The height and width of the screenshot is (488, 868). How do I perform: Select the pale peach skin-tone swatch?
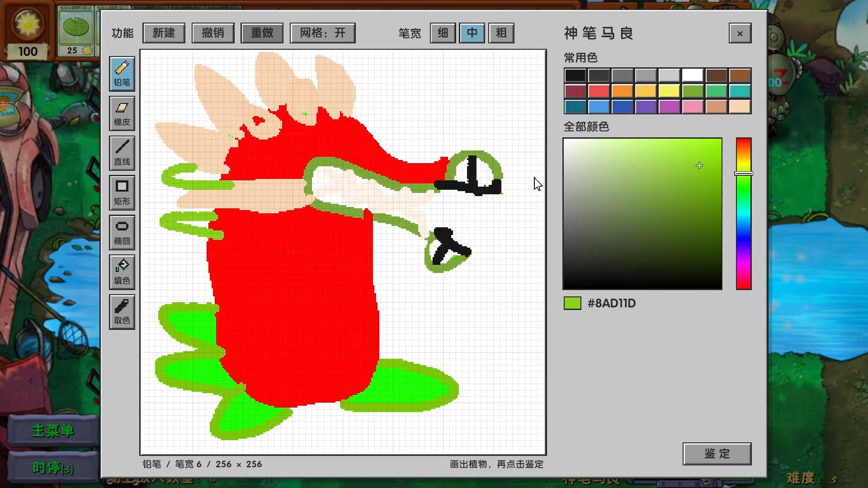pyautogui.click(x=740, y=107)
